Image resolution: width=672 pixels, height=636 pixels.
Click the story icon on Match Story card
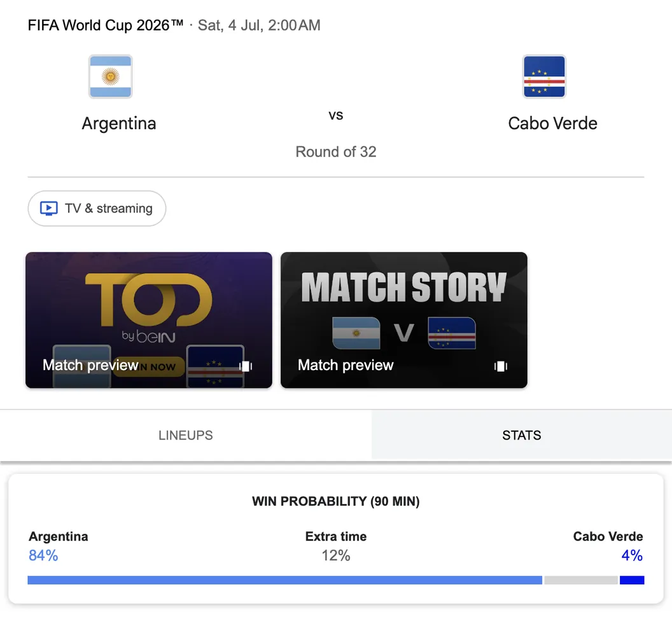pyautogui.click(x=501, y=366)
